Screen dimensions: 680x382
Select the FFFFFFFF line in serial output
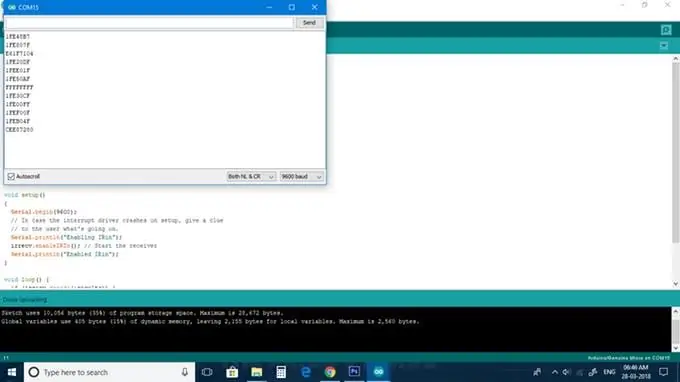click(x=20, y=88)
